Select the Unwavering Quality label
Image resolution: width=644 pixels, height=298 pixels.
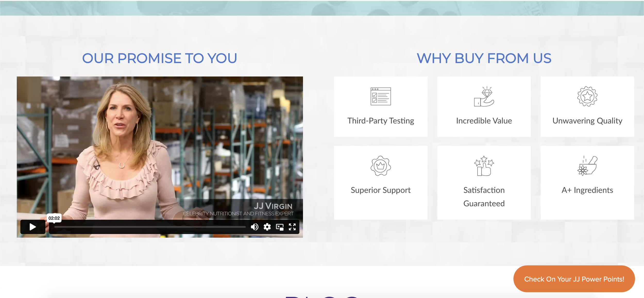coord(587,121)
